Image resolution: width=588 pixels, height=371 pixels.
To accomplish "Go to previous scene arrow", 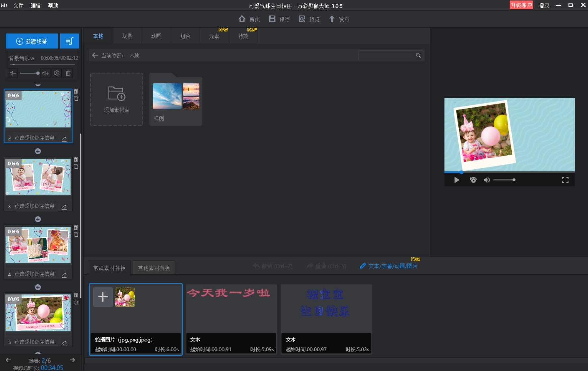I will click(x=8, y=360).
